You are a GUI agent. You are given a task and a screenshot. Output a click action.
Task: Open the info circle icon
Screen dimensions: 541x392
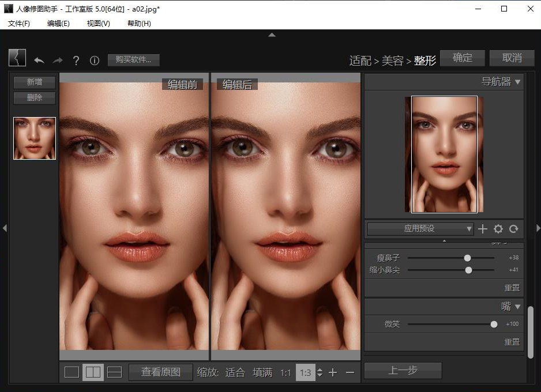(95, 60)
